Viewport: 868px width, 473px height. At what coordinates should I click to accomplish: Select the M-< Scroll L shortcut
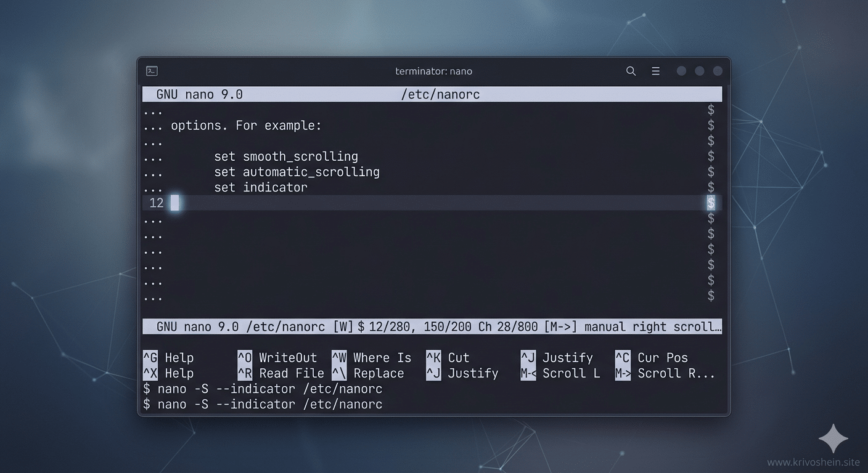(560, 373)
